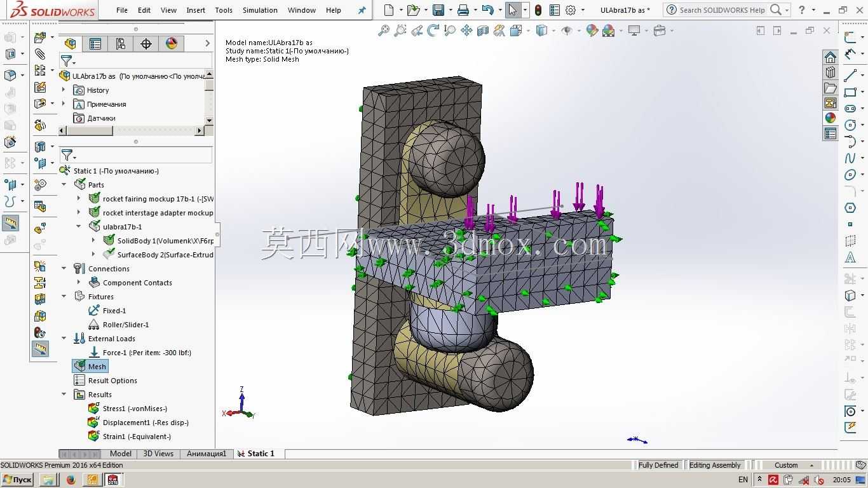Click the Rebuild traffic light icon

coord(538,10)
